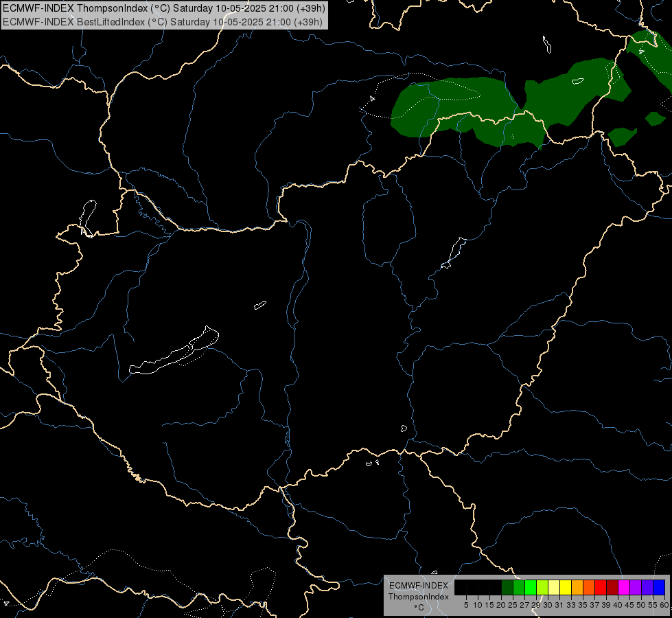Click the legend label ThompsonIndex
672x618 pixels.
pos(419,597)
